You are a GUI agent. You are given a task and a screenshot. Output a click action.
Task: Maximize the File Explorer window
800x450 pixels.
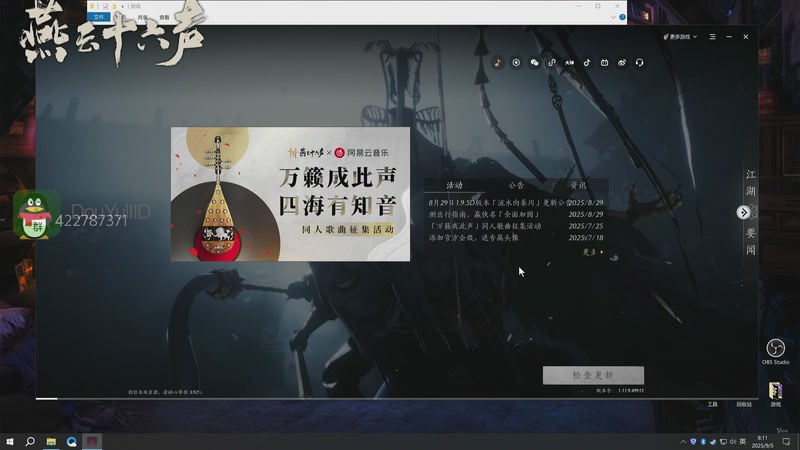tap(597, 6)
